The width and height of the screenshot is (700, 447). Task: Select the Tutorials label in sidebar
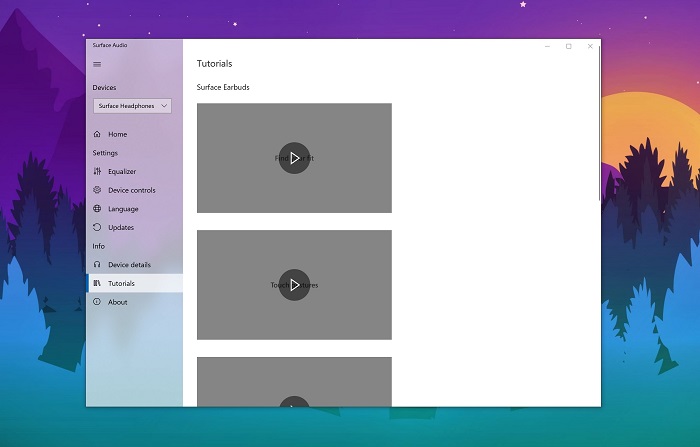point(121,284)
